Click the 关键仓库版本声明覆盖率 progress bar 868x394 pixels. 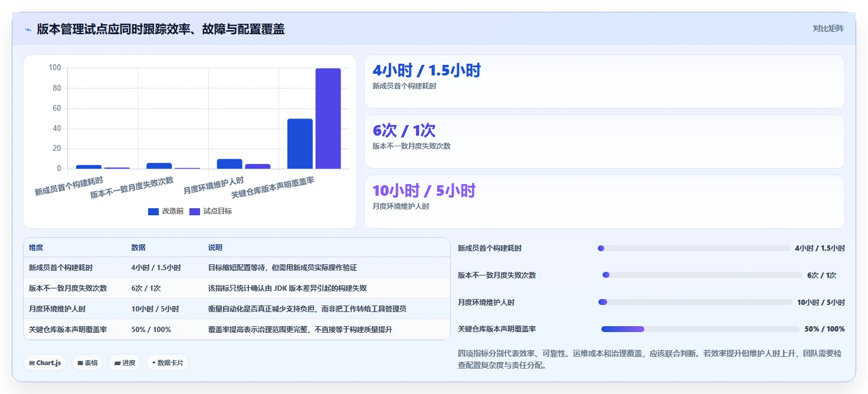pos(700,329)
